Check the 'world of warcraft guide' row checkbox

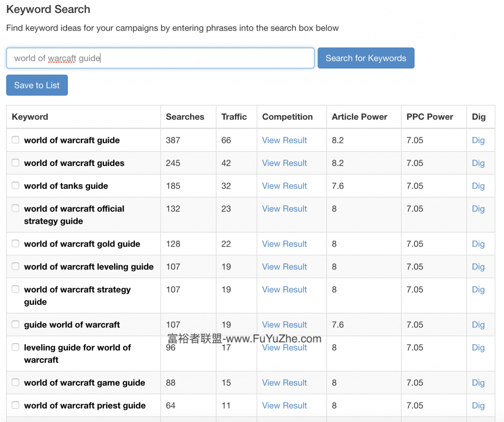(x=15, y=140)
